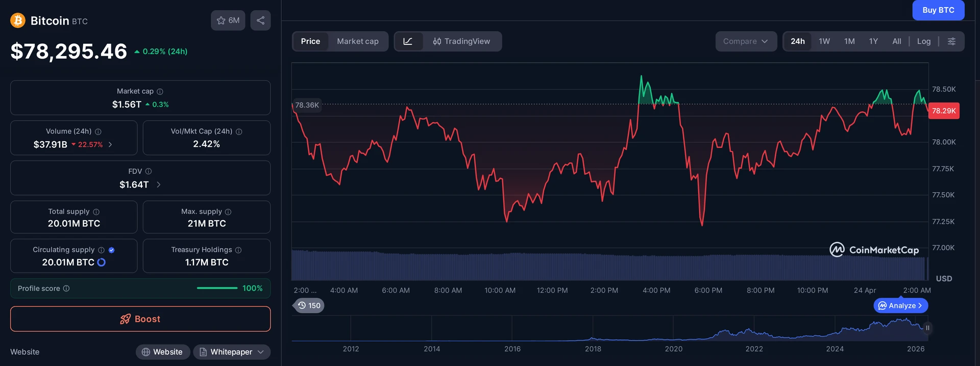Click the 78.29K current price label
Screen dimensions: 980x366
coord(944,111)
